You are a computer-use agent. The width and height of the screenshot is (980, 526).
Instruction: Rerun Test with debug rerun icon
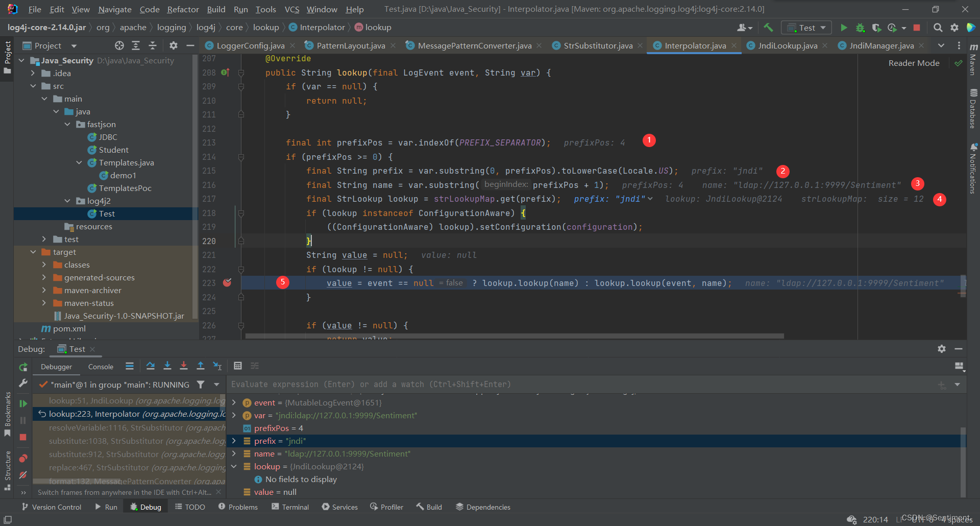click(23, 367)
